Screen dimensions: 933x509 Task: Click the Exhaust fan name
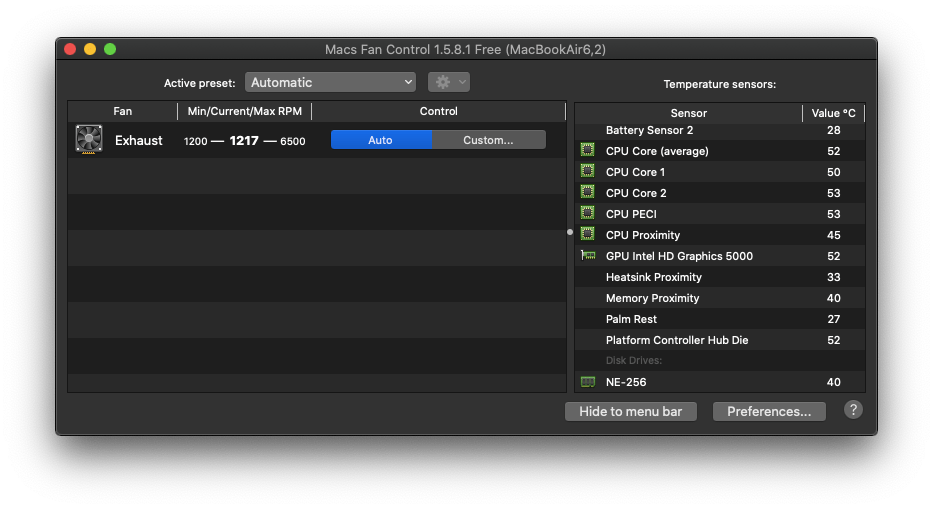pyautogui.click(x=139, y=140)
